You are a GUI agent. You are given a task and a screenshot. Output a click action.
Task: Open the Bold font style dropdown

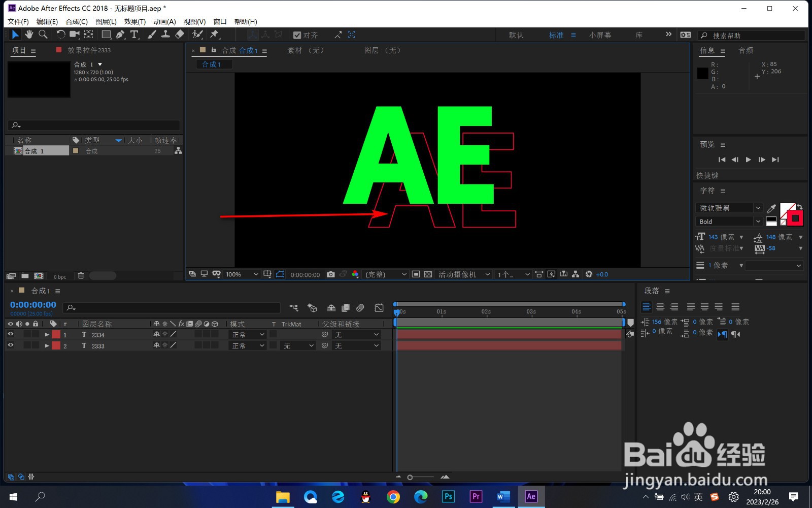coord(729,221)
